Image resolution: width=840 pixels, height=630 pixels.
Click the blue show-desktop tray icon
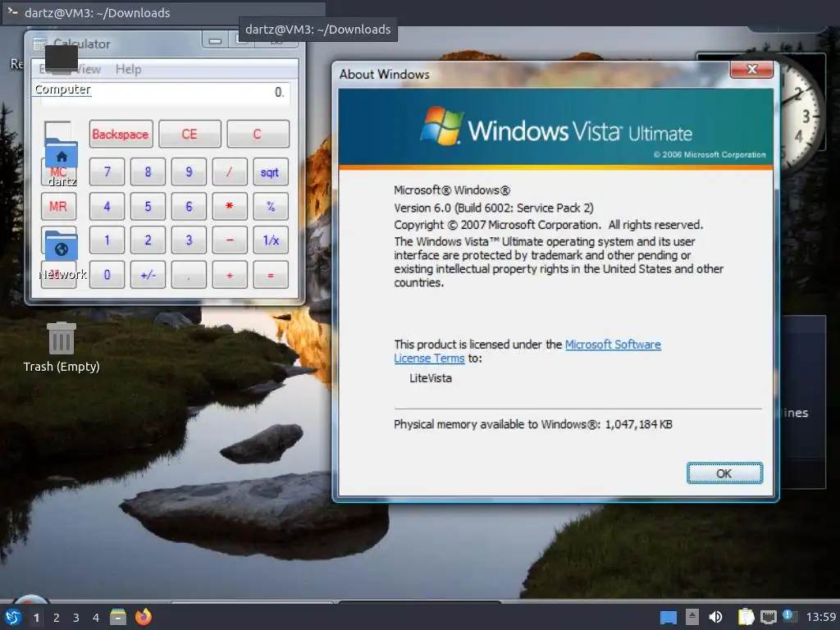click(x=668, y=617)
